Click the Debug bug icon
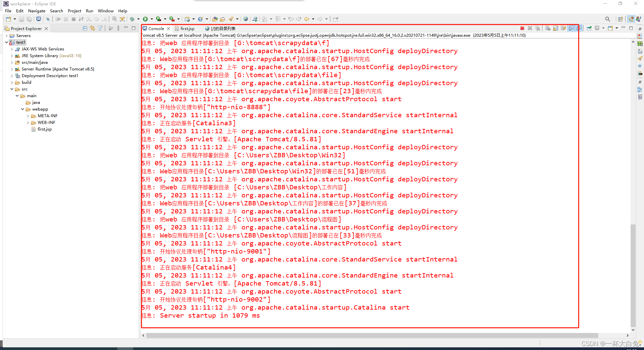644x350 pixels. 132,19
